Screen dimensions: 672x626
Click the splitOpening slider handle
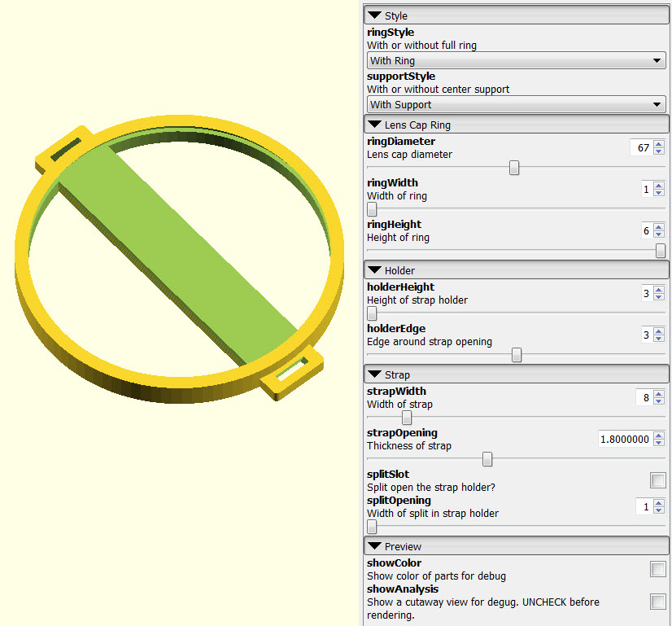pos(372,527)
